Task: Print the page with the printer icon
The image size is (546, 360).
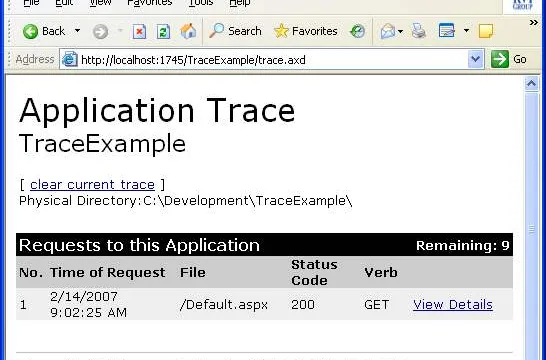Action: (x=419, y=31)
